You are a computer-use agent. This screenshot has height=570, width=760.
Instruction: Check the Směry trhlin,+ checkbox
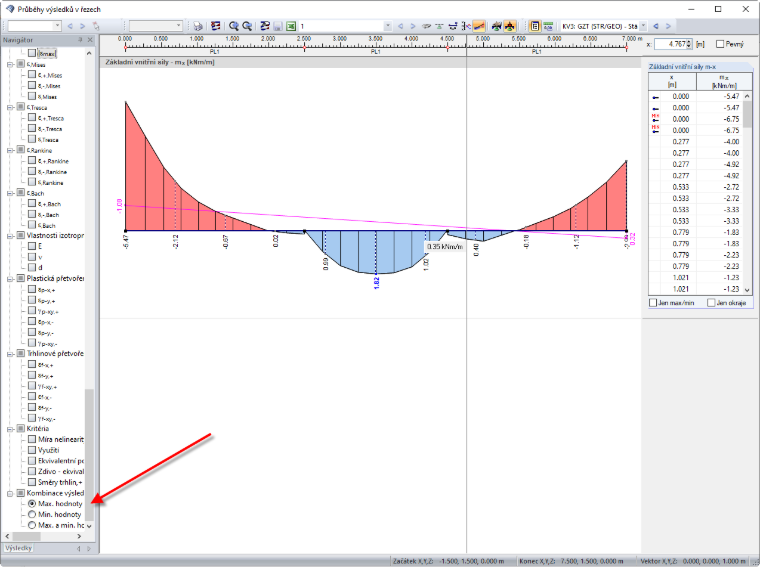tap(32, 482)
